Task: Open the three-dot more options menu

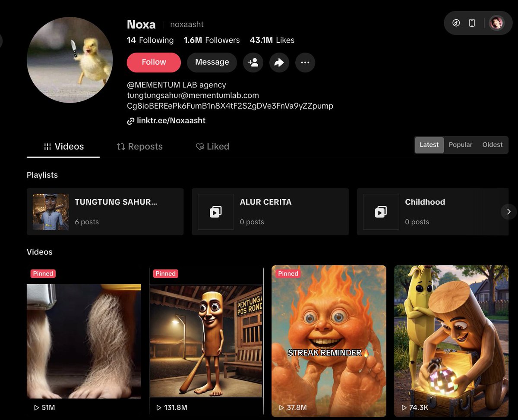Action: (305, 63)
